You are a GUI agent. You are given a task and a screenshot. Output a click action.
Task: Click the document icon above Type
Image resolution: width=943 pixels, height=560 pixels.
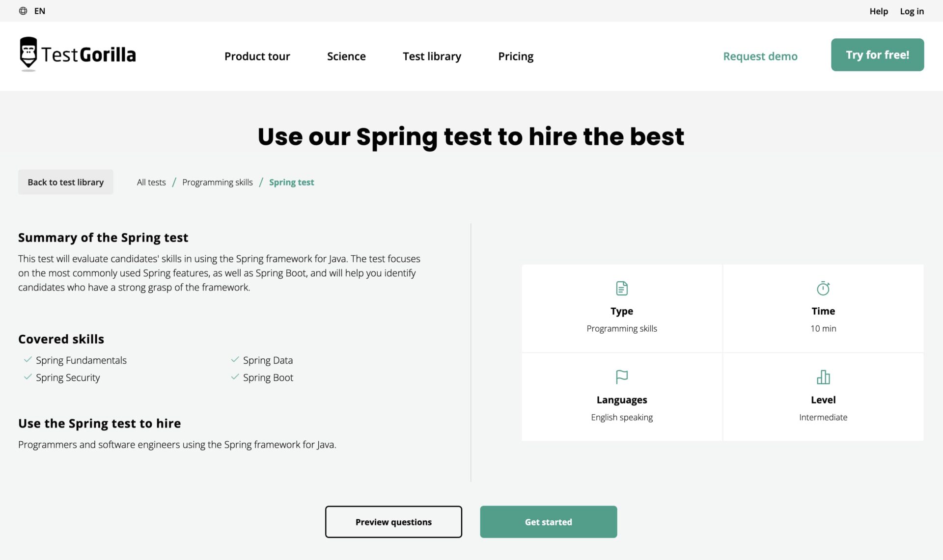(622, 288)
